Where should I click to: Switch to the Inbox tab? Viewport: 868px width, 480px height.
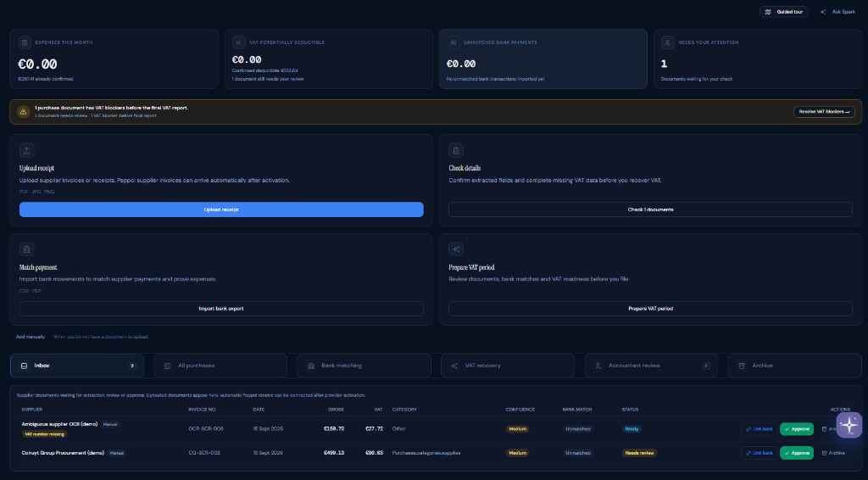[77, 366]
